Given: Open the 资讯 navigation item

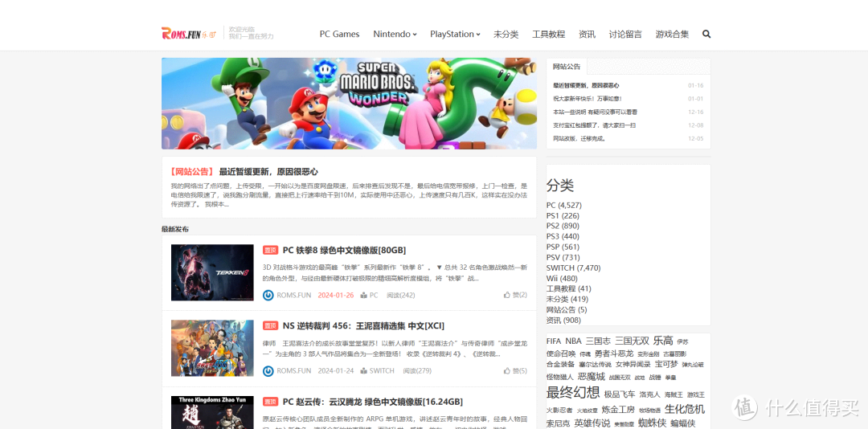Looking at the screenshot, I should [587, 35].
